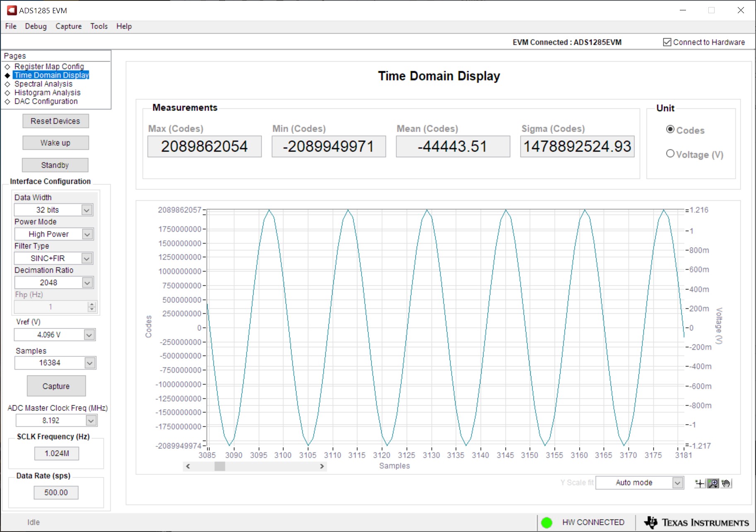
Task: Toggle Connect to Hardware checkbox
Action: (x=667, y=42)
